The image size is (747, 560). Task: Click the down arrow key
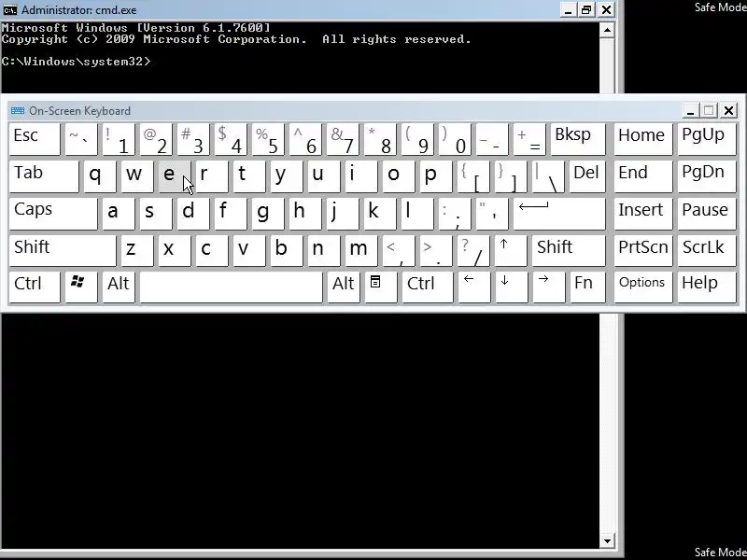(x=511, y=287)
